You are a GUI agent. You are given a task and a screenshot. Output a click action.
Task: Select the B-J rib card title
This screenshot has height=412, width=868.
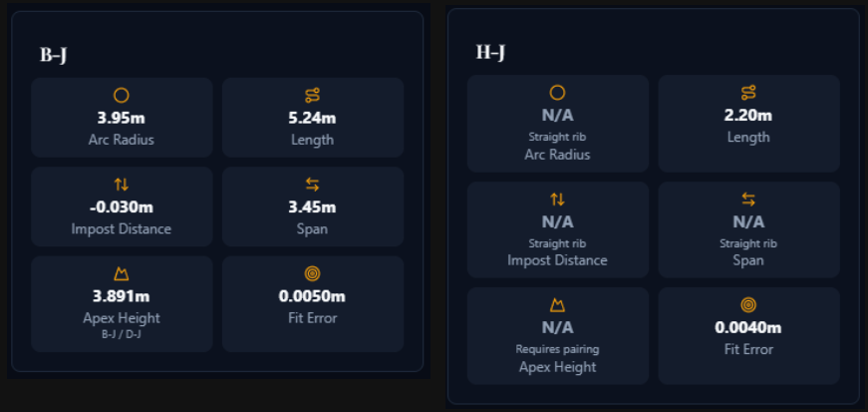(x=53, y=56)
